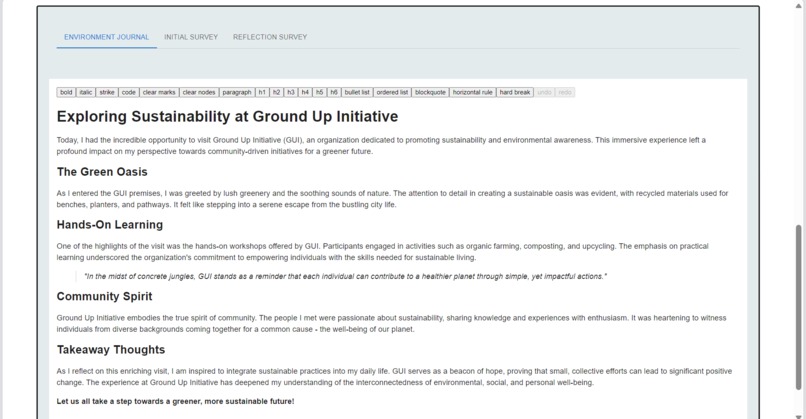The height and width of the screenshot is (419, 806).
Task: Click the paragraph starting 'Today, I had the incredible'
Action: coord(381,145)
